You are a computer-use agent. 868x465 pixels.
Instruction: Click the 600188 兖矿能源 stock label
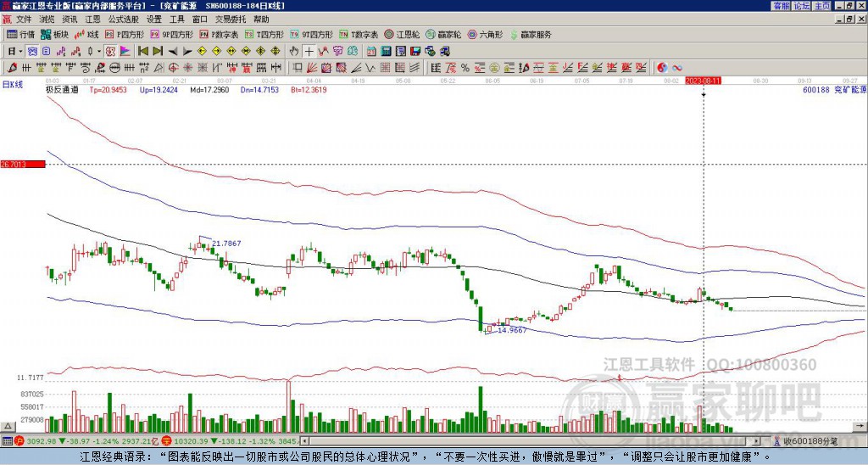[x=834, y=89]
